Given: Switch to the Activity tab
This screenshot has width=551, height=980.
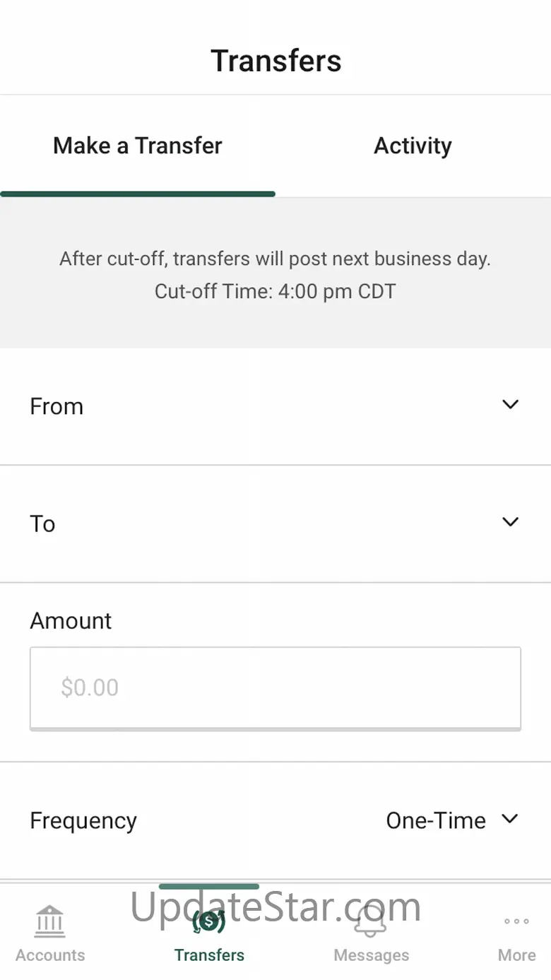Looking at the screenshot, I should pos(413,146).
